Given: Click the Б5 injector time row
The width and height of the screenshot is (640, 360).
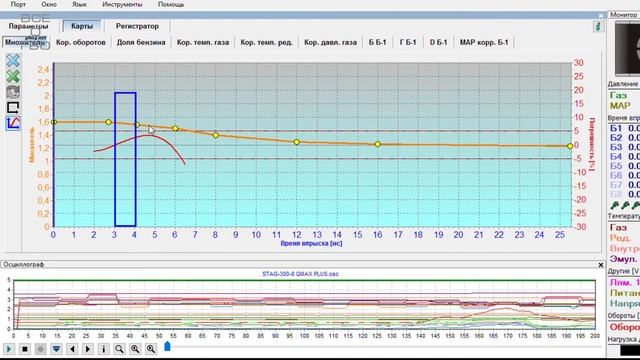Looking at the screenshot, I should (x=624, y=166).
